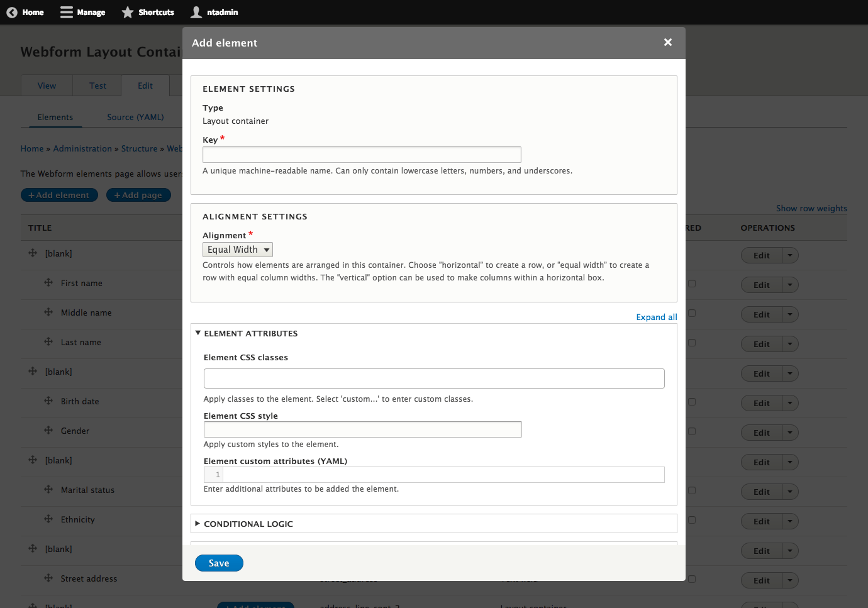Click the drag handle beside Marital status
This screenshot has height=608, width=868.
(x=48, y=490)
